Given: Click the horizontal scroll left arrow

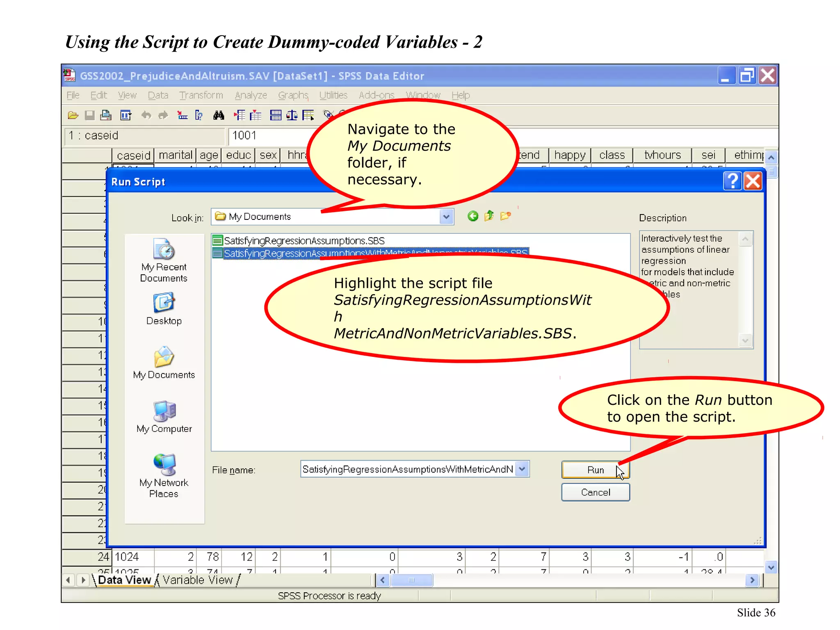Looking at the screenshot, I should coord(383,580).
